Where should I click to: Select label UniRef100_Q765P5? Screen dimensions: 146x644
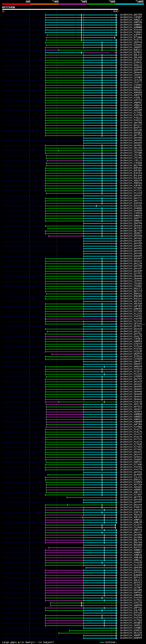pos(131,376)
